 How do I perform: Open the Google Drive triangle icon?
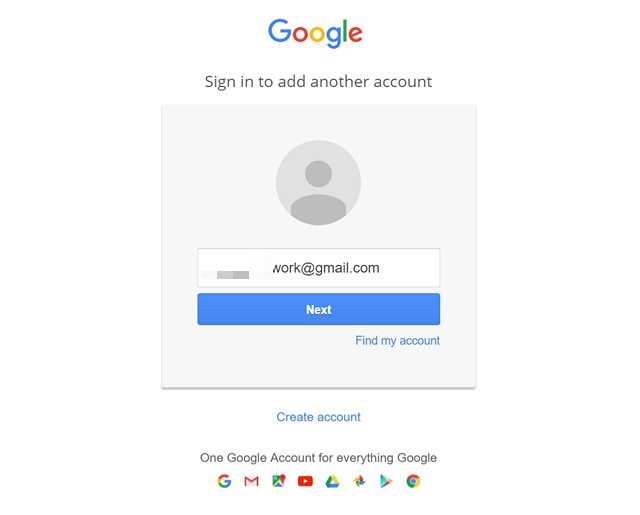pos(332,482)
